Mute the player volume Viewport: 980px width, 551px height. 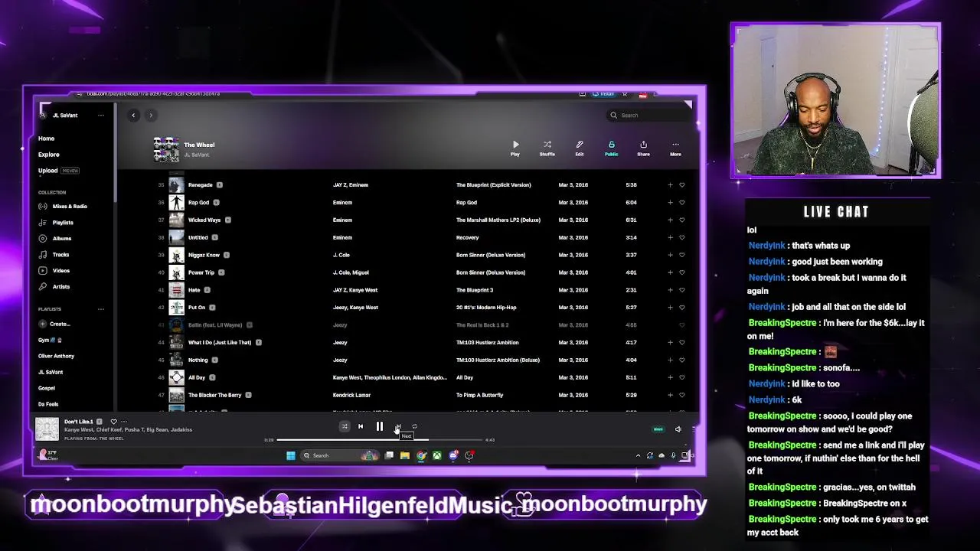(x=678, y=429)
